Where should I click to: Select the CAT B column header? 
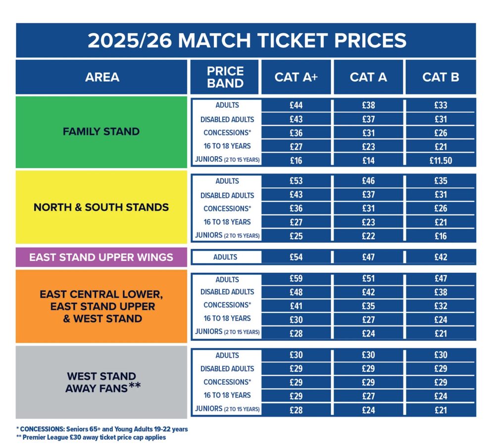(x=441, y=77)
